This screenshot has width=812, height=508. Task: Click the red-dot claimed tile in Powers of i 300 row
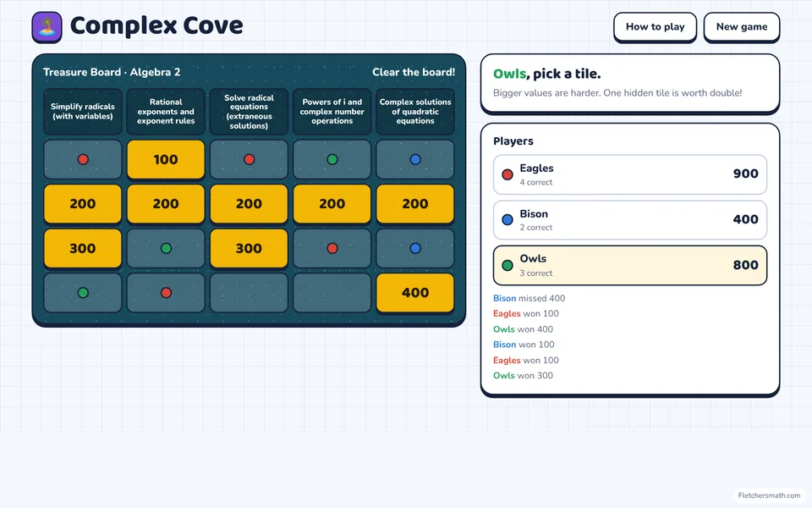click(x=332, y=248)
